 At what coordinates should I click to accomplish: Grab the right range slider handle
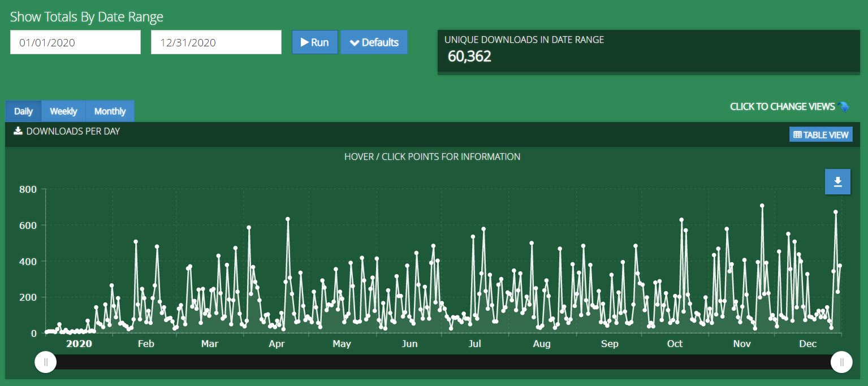(841, 362)
